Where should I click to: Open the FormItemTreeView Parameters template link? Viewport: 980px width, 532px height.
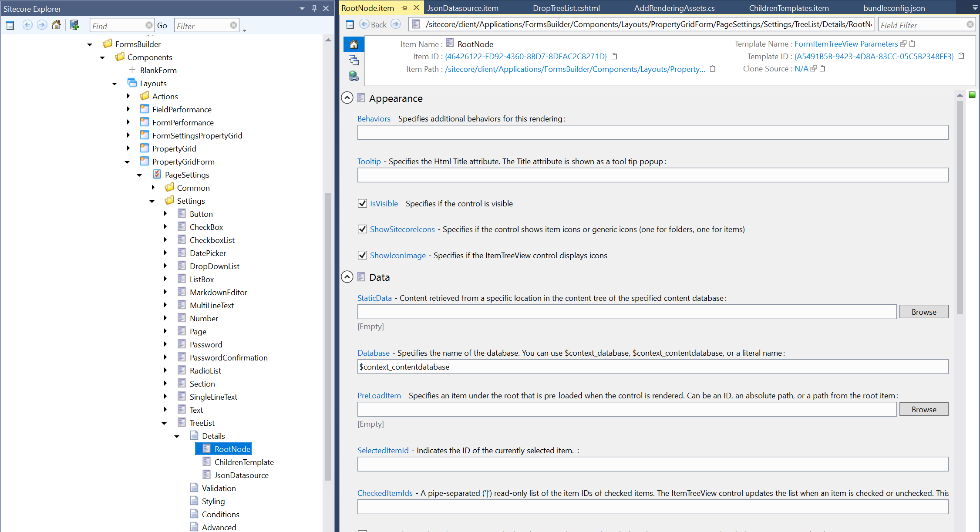tap(846, 44)
